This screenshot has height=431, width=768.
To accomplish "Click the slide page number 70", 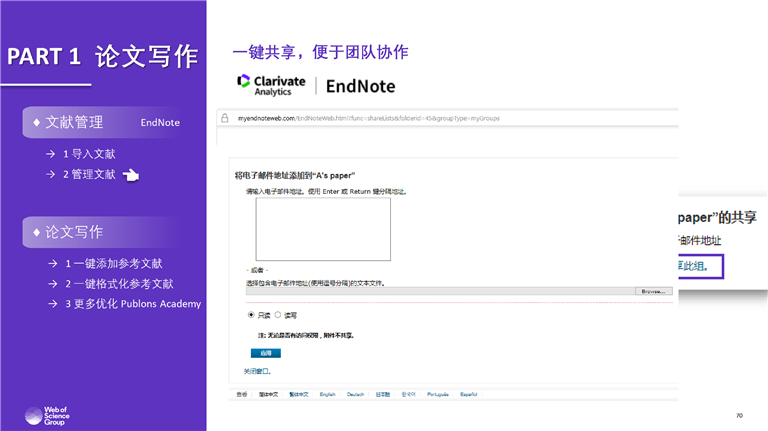I will (x=740, y=415).
